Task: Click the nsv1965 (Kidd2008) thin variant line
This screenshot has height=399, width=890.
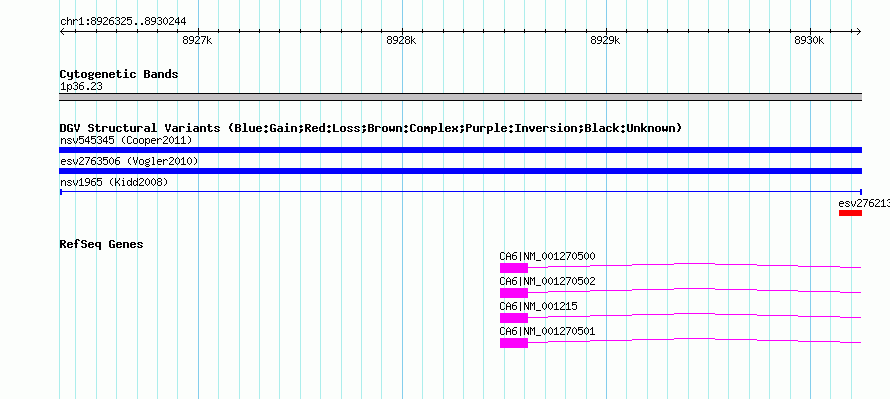Action: [460, 192]
